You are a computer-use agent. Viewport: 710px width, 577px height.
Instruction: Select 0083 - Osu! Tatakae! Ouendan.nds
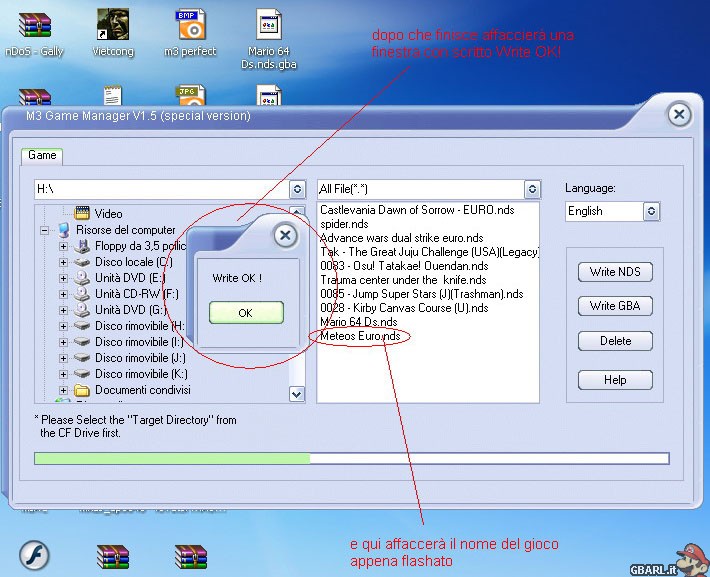tap(404, 266)
